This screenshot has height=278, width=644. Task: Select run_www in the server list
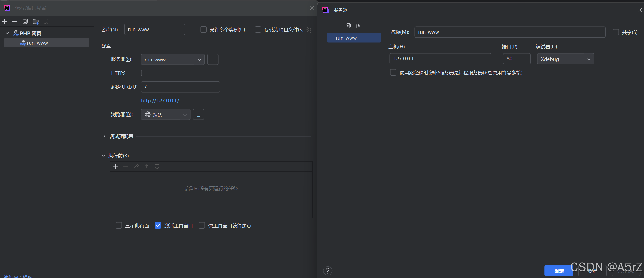354,38
